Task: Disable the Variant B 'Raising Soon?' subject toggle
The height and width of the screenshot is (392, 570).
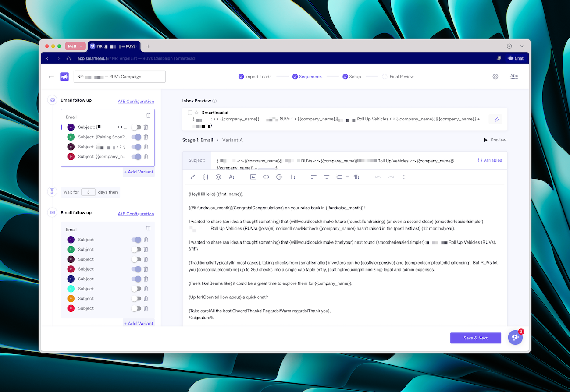Action: [136, 137]
